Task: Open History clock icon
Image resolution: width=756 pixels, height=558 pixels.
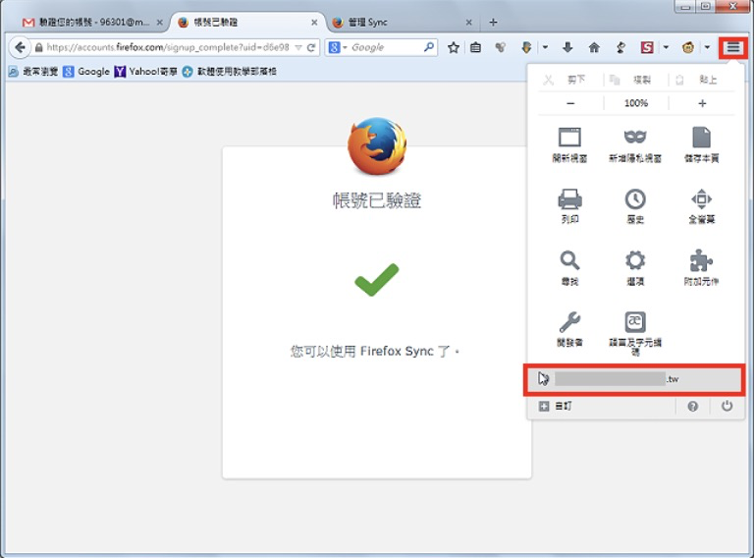Action: (635, 206)
